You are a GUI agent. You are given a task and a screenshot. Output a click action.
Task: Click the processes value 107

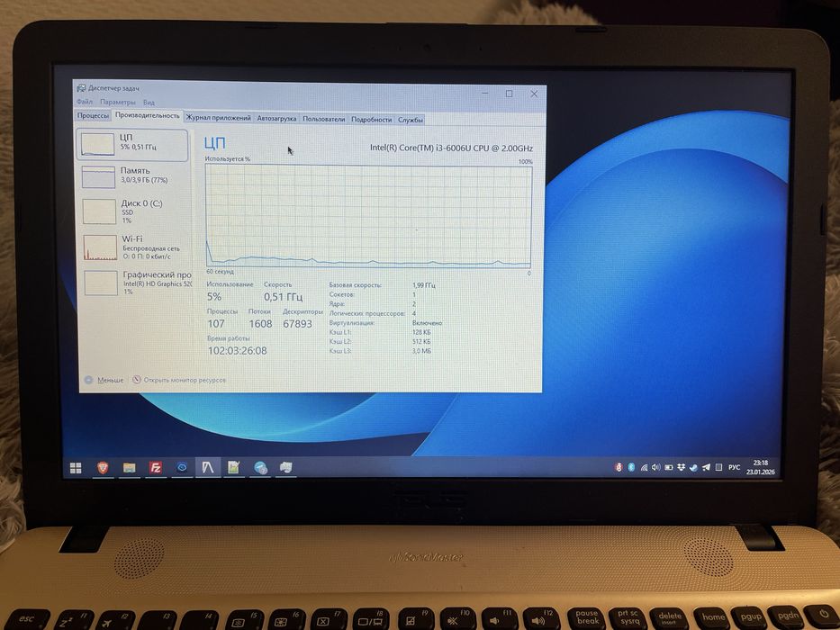pyautogui.click(x=216, y=324)
